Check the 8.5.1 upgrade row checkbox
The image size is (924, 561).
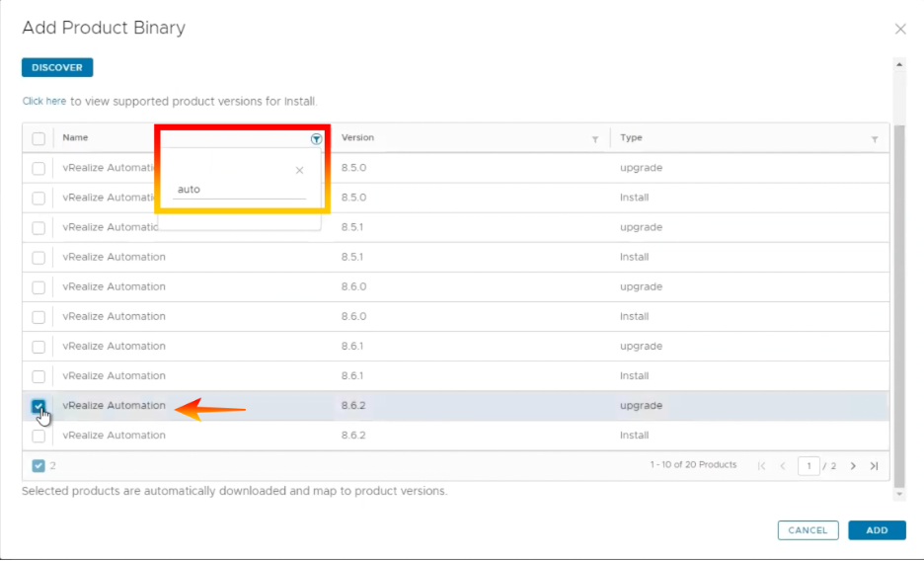[38, 228]
